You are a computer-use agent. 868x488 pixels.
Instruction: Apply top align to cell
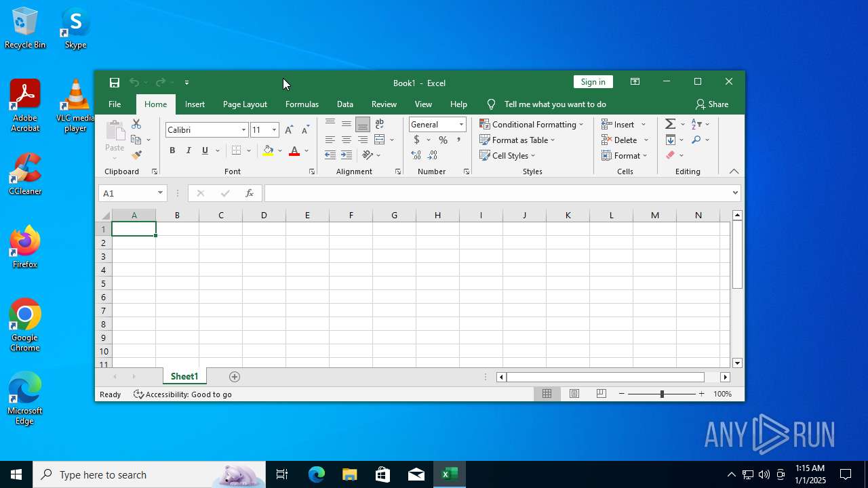(x=330, y=124)
